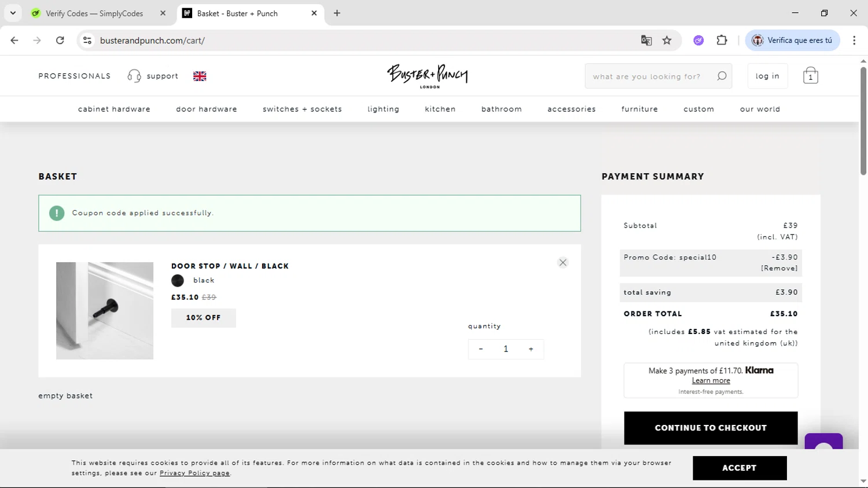
Task: Increase quantity with plus button
Action: 531,349
